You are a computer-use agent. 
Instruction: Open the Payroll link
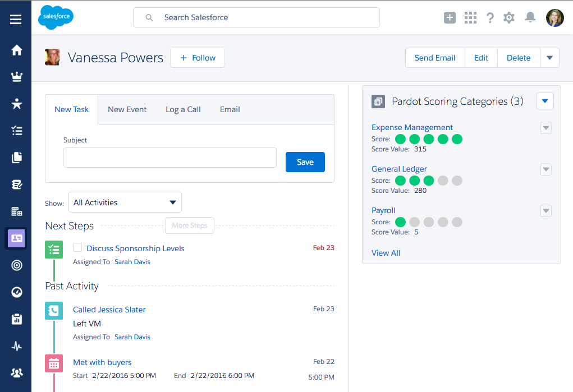[383, 210]
